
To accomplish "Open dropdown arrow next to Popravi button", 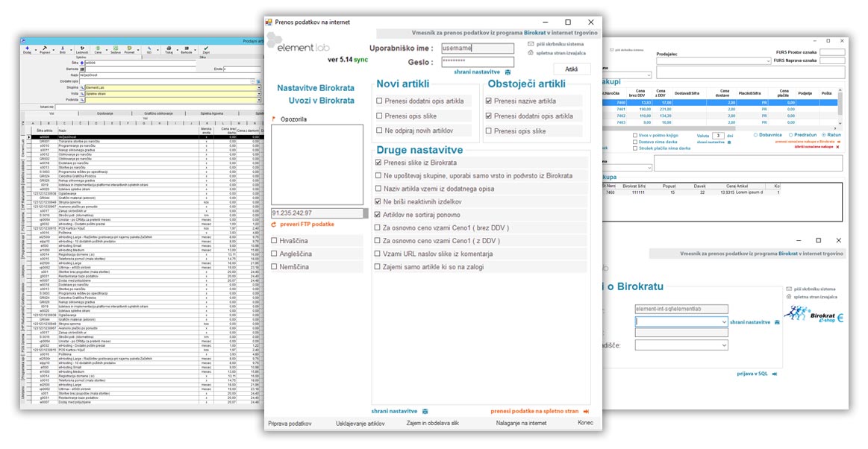I will pos(53,50).
